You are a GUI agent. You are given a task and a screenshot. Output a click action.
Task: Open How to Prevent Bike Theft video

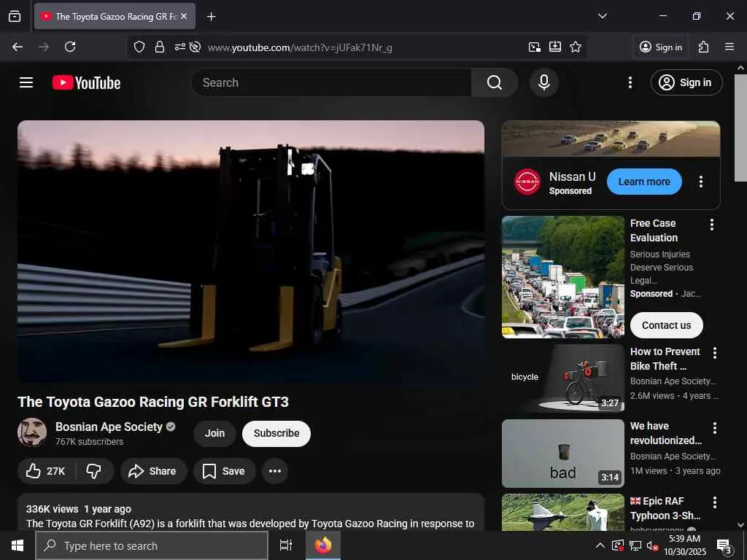665,359
